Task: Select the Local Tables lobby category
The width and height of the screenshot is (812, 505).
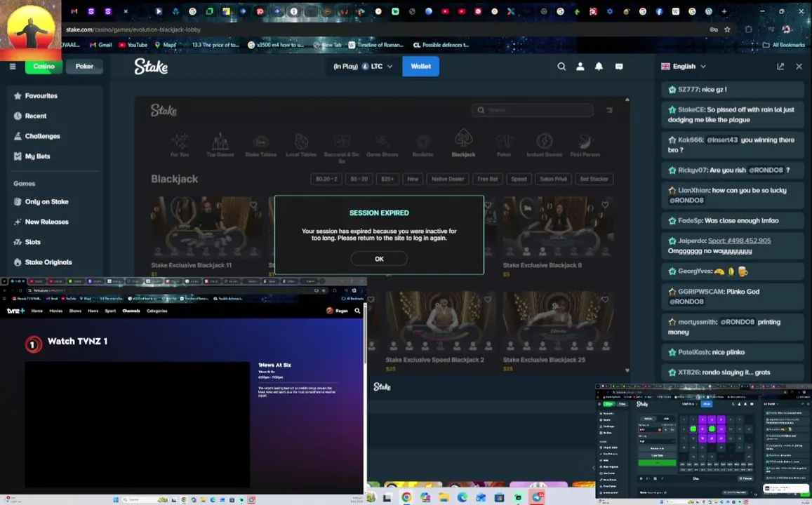Action: (301, 145)
